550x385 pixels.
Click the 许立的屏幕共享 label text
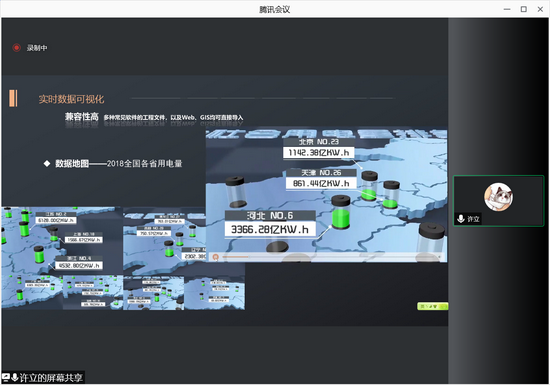51,377
